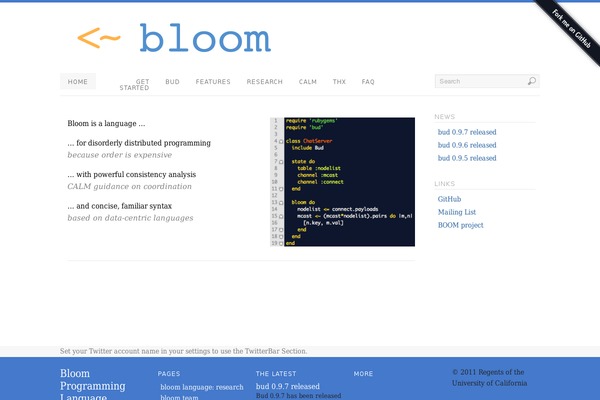Open the bud 0.9.5 released news link
600x400 pixels.
[x=467, y=158]
